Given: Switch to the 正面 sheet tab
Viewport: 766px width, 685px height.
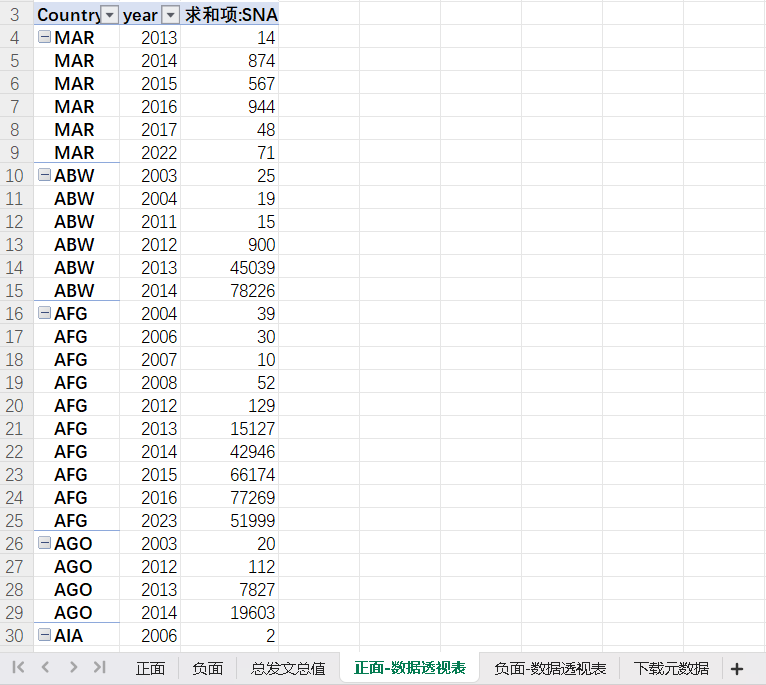Looking at the screenshot, I should point(150,668).
